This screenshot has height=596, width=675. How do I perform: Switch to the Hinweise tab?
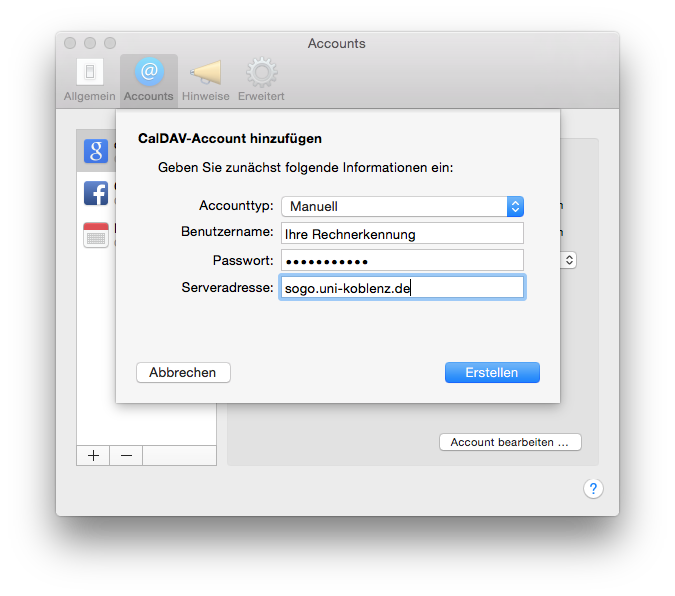205,80
